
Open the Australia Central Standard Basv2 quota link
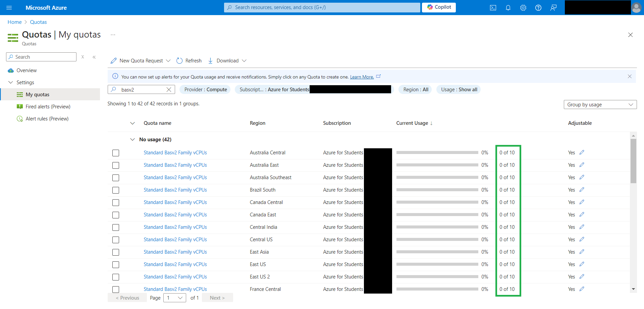pos(175,153)
